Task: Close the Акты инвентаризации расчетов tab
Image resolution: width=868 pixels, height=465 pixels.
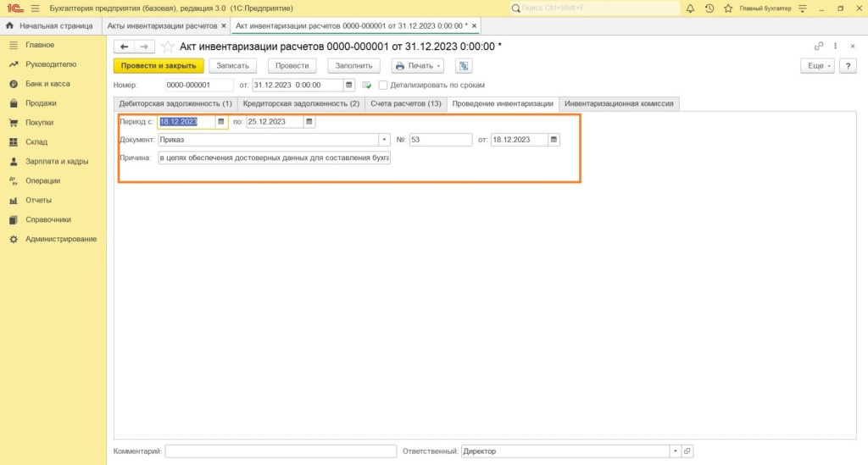Action: click(224, 25)
